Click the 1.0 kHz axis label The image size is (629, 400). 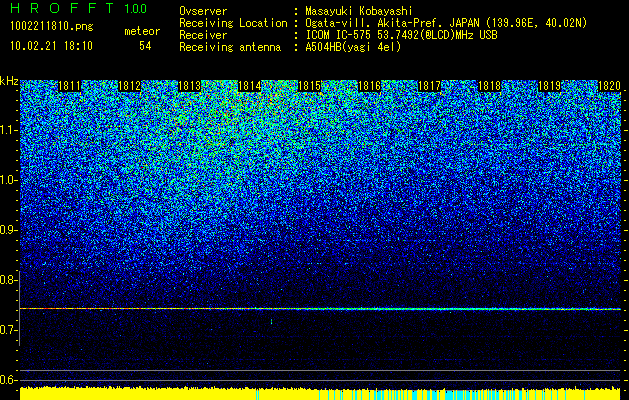coord(8,180)
